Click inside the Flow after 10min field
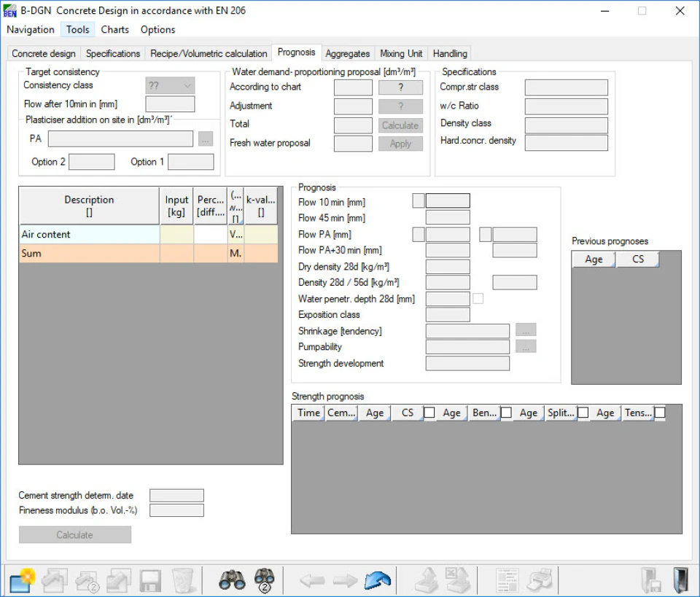This screenshot has width=700, height=597. click(169, 104)
